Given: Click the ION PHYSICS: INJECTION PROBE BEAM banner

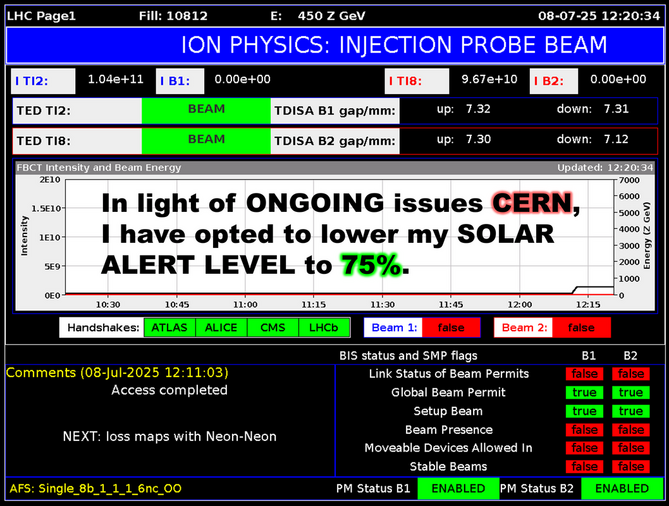Looking at the screenshot, I should pos(335,45).
